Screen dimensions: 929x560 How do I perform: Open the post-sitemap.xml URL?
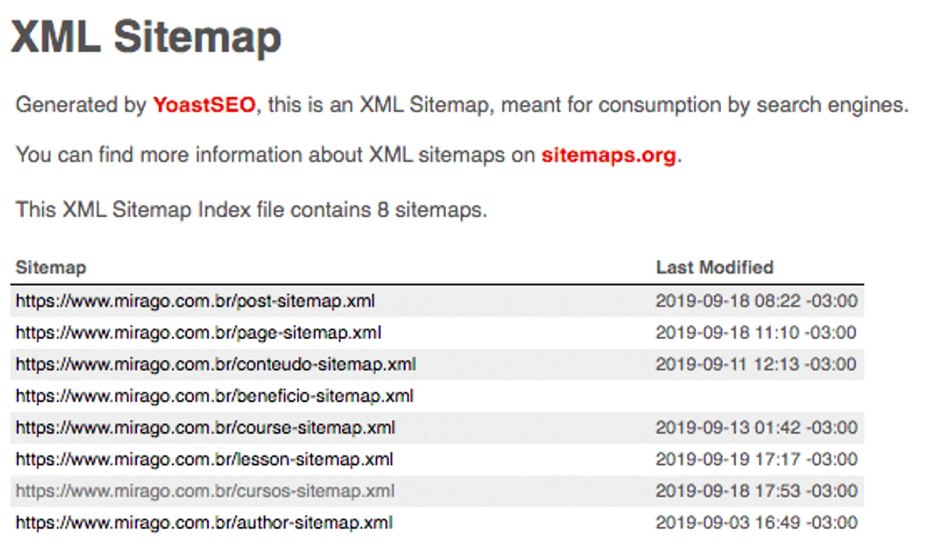(195, 301)
